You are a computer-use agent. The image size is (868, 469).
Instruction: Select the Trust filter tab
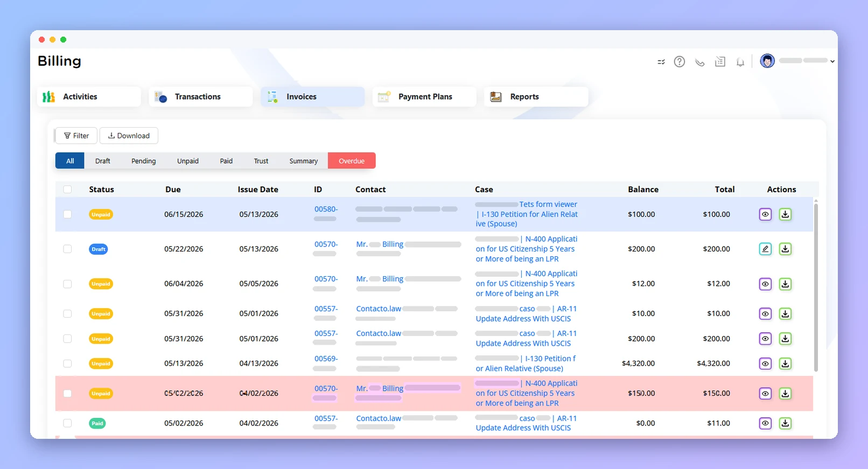coord(261,161)
